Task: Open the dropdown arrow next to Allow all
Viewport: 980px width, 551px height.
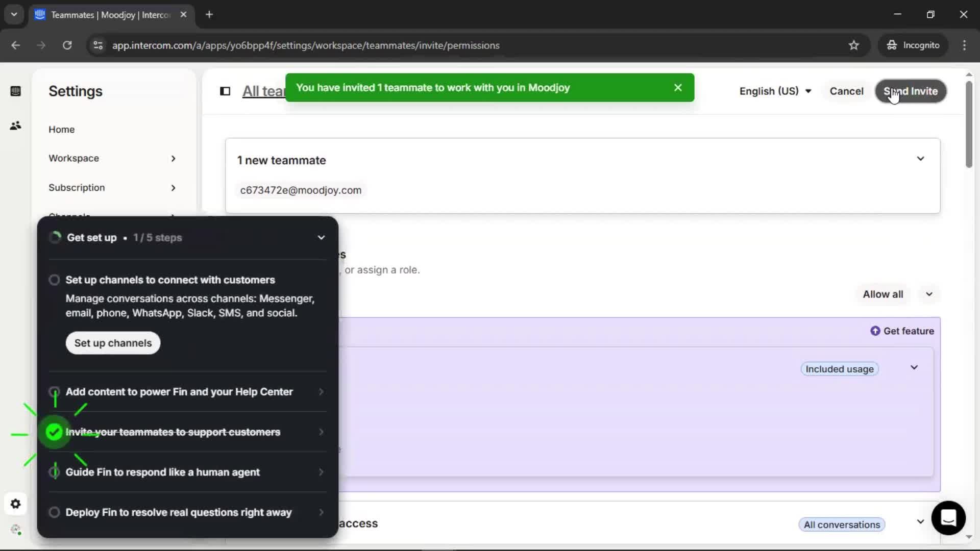Action: click(x=929, y=294)
